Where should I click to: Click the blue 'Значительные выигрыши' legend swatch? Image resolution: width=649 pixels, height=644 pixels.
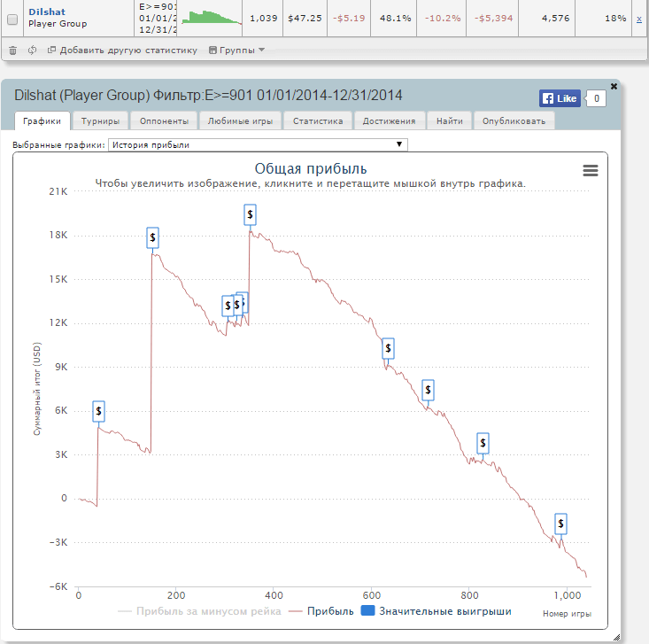click(367, 611)
